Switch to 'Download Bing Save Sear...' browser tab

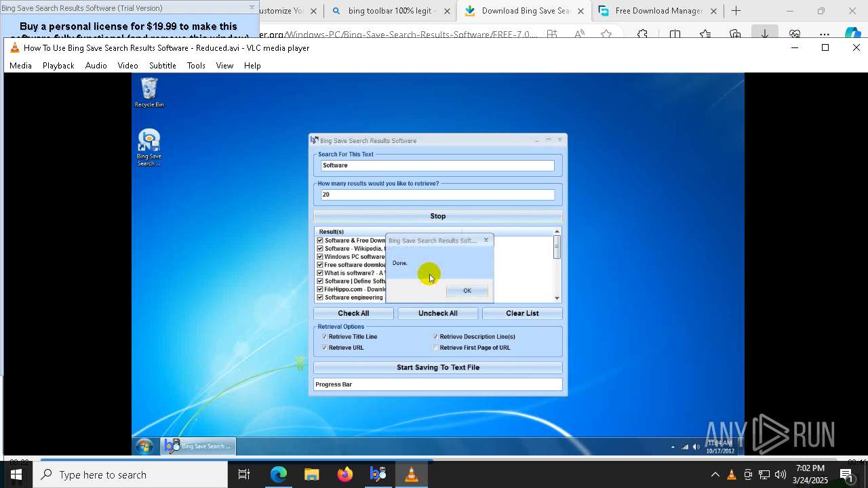tap(524, 11)
